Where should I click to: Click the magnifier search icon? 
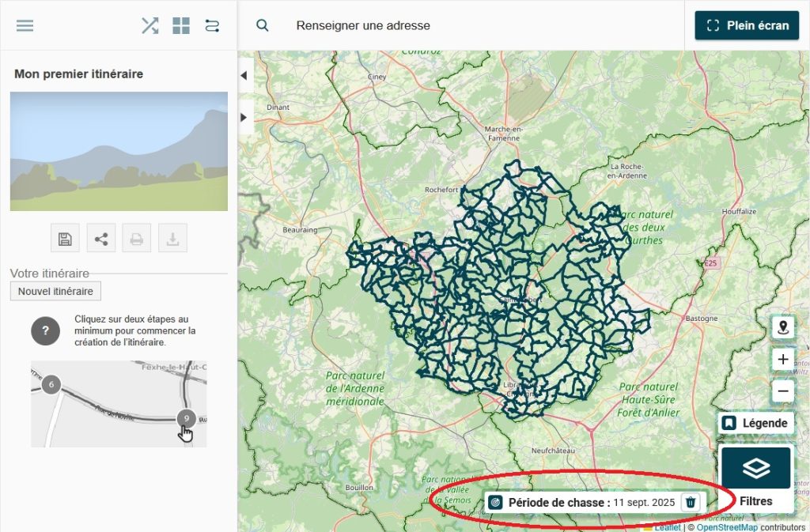[263, 25]
